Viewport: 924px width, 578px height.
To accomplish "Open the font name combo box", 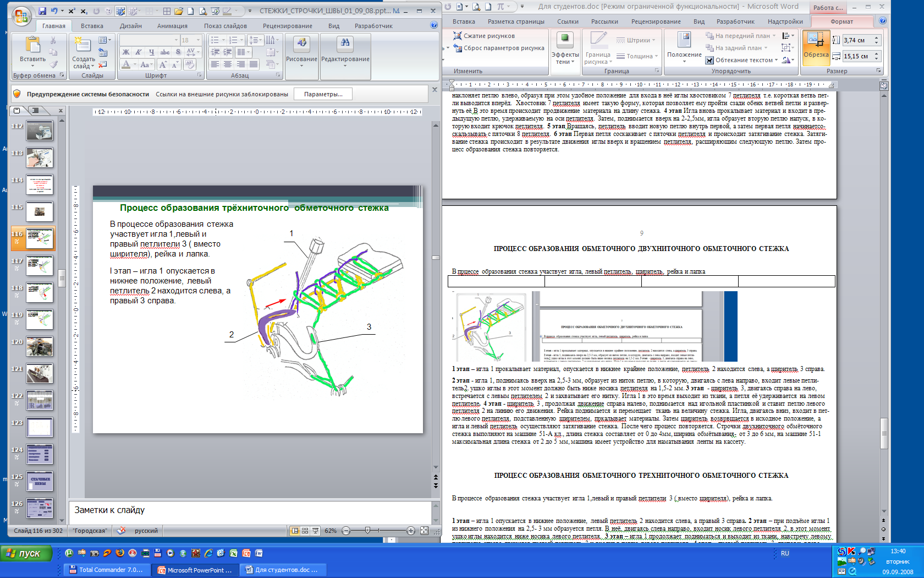I will click(x=150, y=40).
